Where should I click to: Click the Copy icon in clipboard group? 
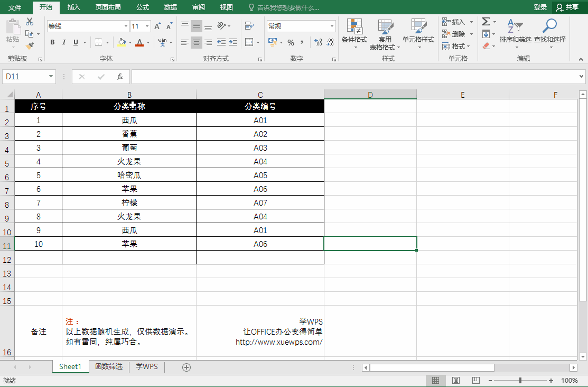coord(30,34)
